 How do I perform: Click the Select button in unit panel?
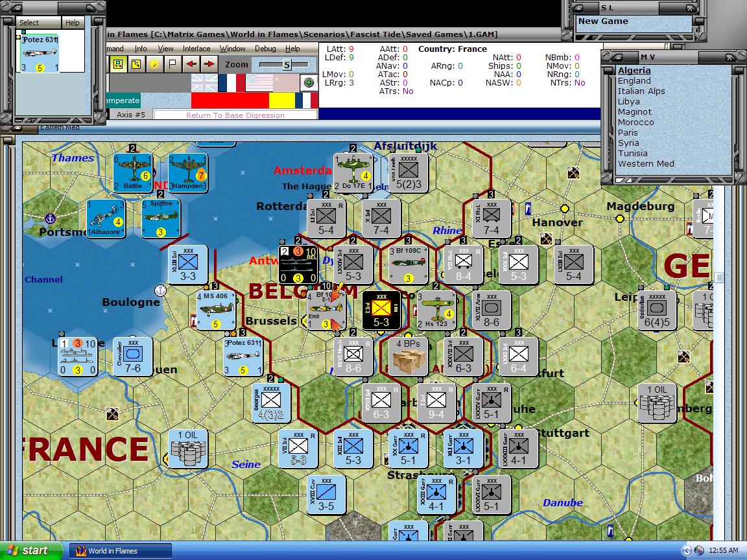pos(38,23)
